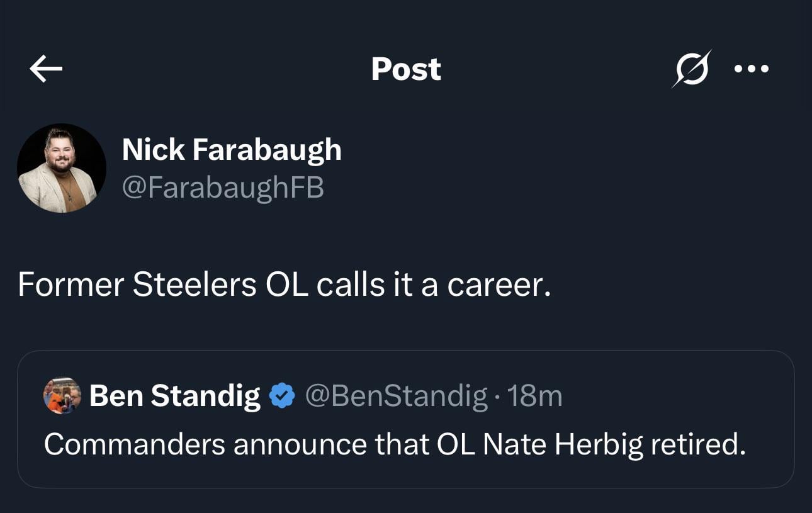Screen dimensions: 812x513
Task: Click the blue verified badge beside Ben Standig
Action: (x=281, y=395)
